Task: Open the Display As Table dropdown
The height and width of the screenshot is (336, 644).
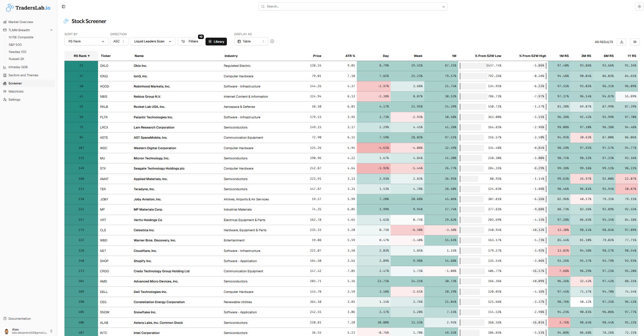Action: pyautogui.click(x=251, y=41)
